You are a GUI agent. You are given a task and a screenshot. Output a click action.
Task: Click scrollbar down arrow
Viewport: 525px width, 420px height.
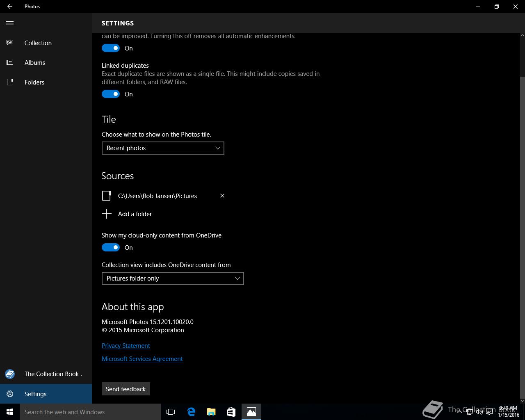click(522, 401)
